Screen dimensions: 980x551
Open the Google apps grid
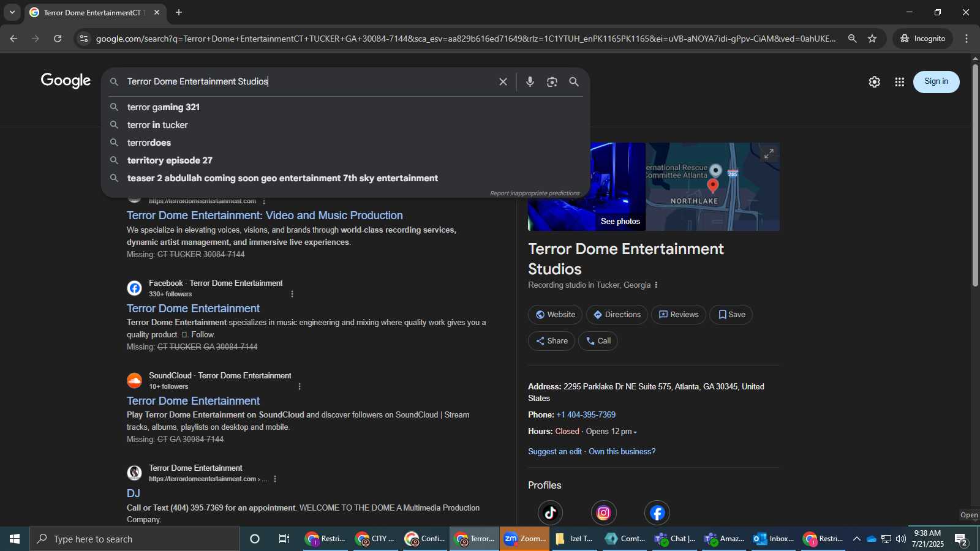[899, 81]
